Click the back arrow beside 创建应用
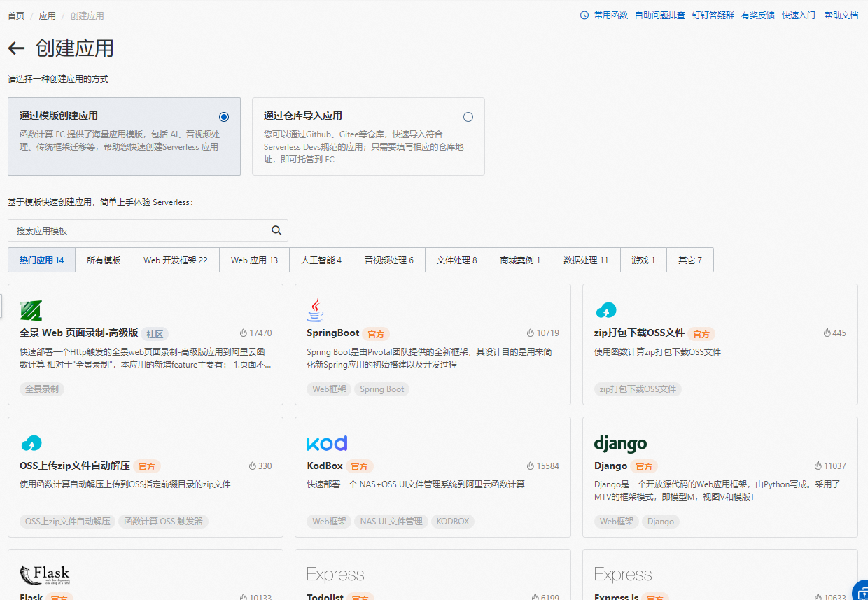The width and height of the screenshot is (868, 600). click(16, 48)
